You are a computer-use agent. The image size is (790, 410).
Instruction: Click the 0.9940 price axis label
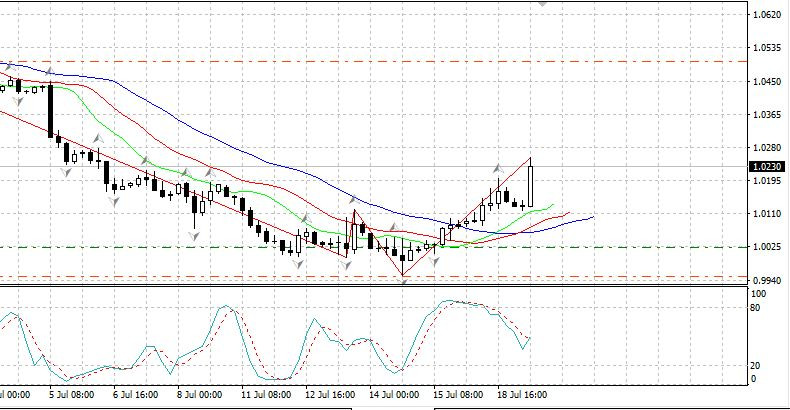[x=766, y=281]
